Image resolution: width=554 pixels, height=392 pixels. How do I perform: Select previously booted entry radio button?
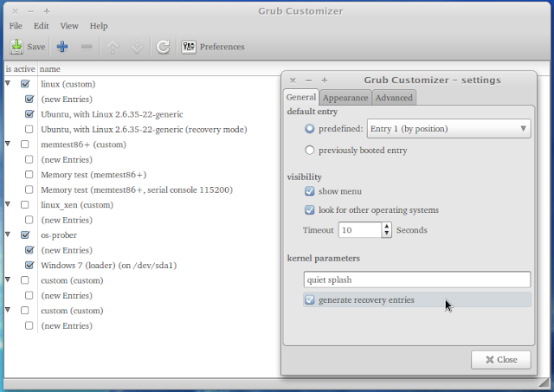(310, 150)
